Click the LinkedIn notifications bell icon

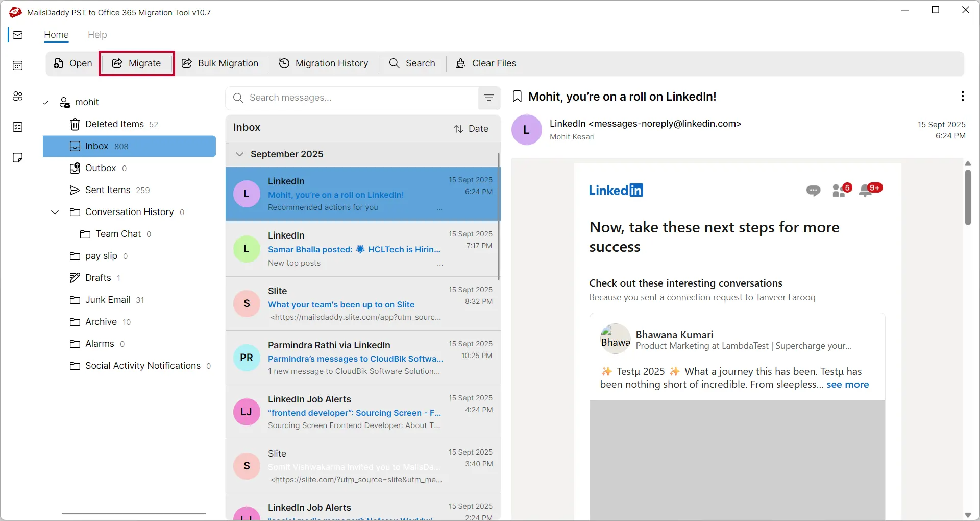[870, 190]
